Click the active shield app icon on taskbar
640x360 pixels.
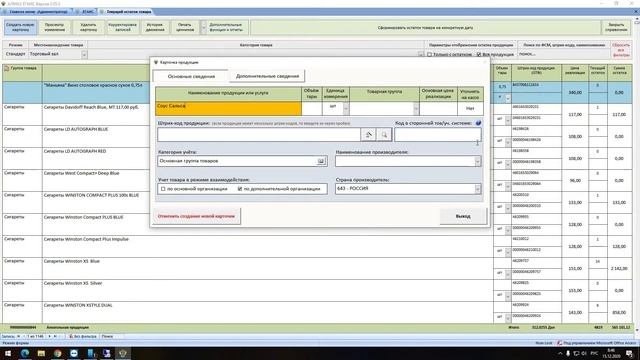123,353
